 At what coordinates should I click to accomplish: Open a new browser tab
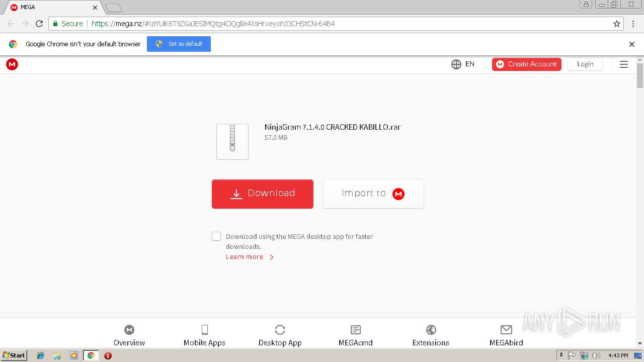[114, 8]
